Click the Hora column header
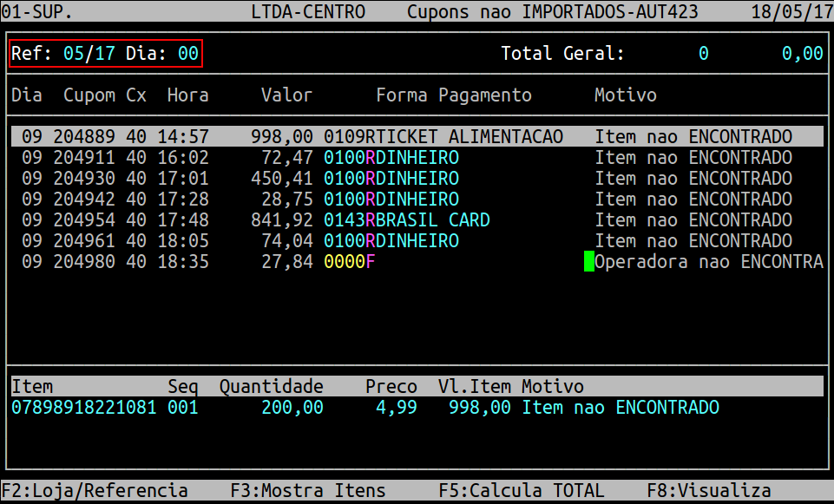The image size is (834, 504). (x=187, y=95)
